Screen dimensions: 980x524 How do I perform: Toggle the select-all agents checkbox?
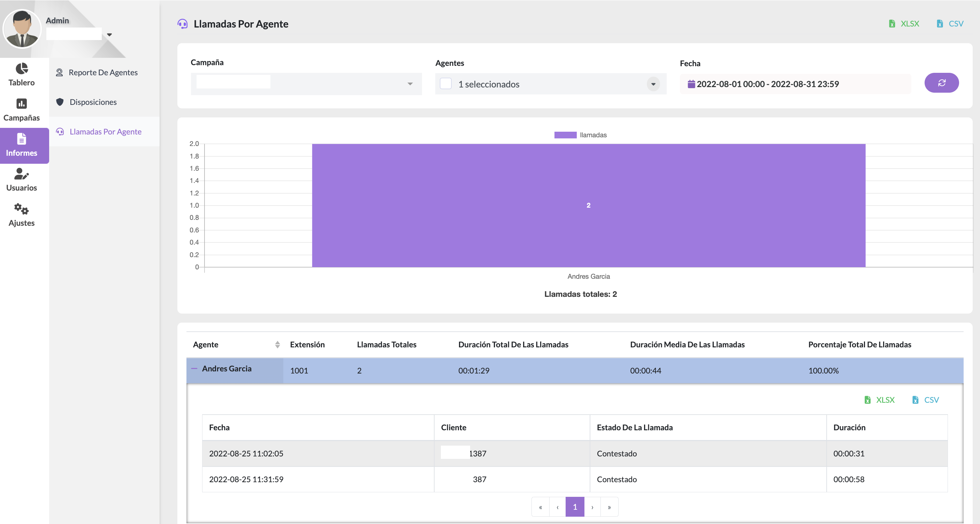(445, 84)
